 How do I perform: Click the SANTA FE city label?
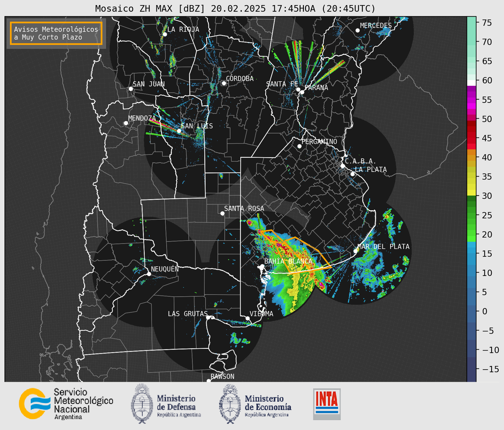point(282,84)
